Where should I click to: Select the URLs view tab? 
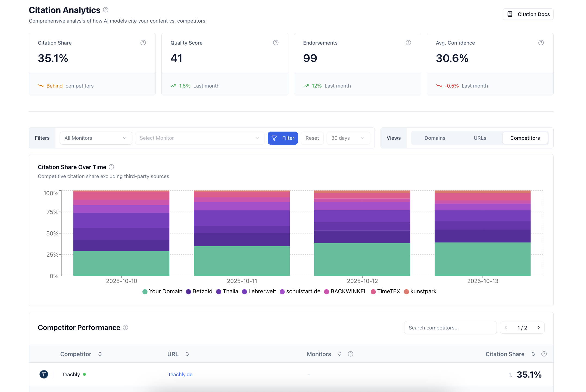click(480, 138)
